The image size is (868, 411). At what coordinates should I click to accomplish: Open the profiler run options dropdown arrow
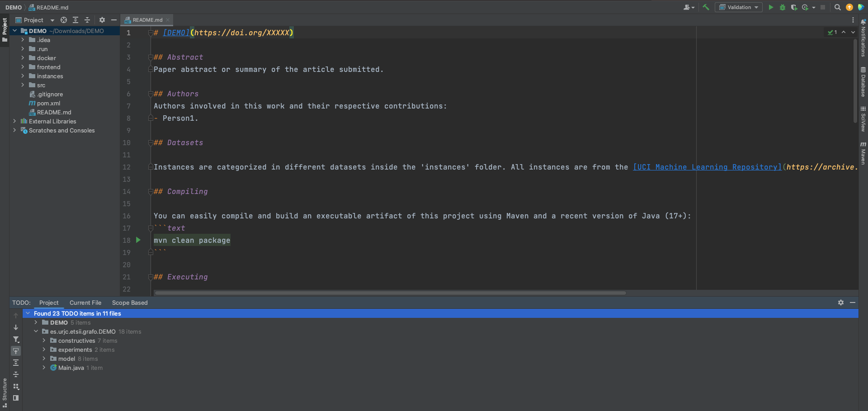click(814, 7)
